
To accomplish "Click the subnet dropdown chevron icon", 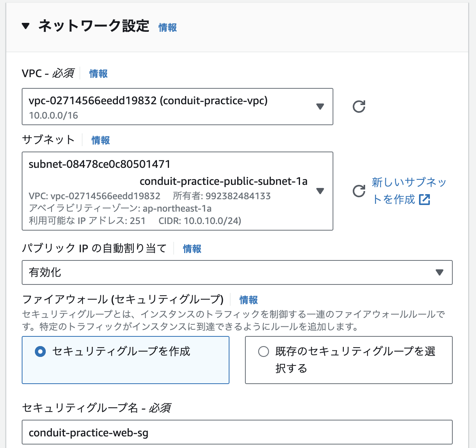I will point(320,191).
